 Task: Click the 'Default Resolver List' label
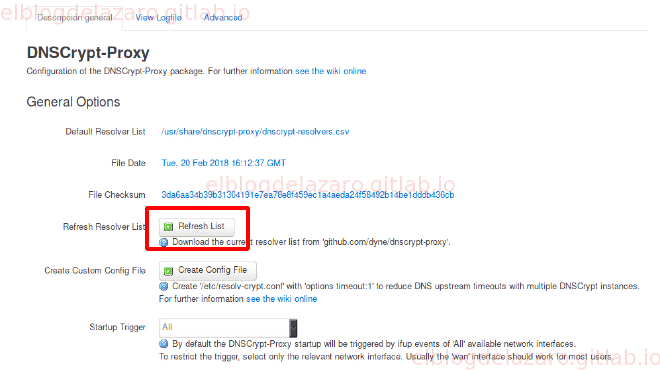(x=105, y=132)
